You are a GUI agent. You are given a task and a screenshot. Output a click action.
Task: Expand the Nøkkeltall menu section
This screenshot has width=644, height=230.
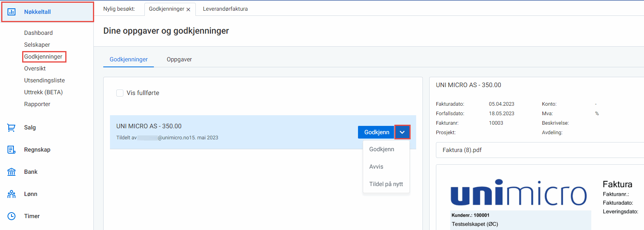(47, 12)
